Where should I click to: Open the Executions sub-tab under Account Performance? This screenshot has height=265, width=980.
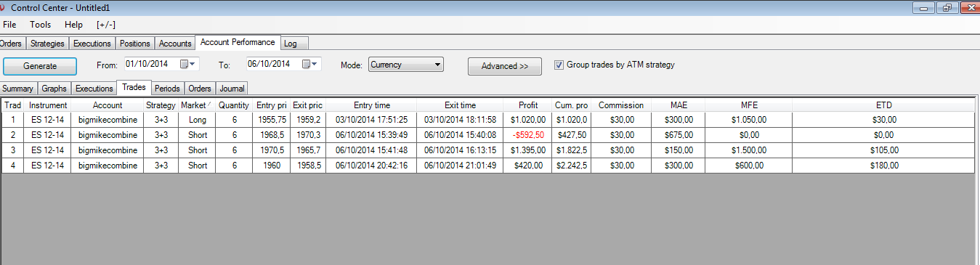(x=94, y=89)
